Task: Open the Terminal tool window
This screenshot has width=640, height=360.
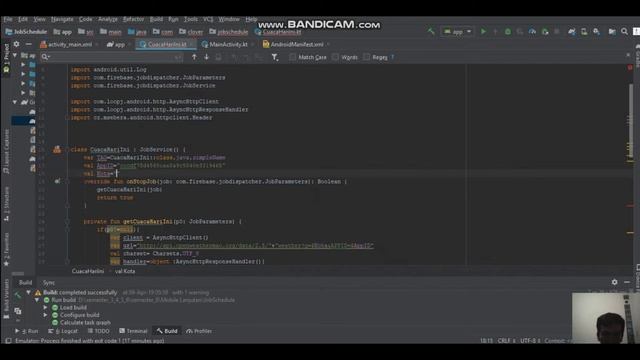Action: tap(133, 331)
